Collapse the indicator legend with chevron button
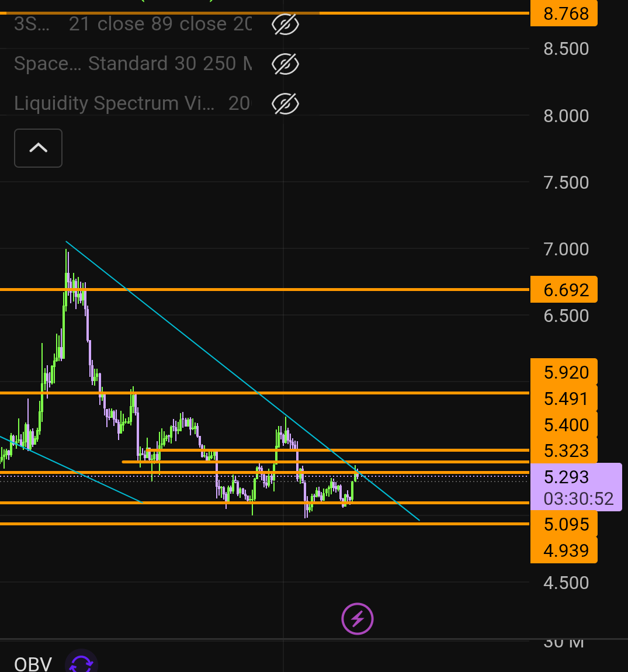Image resolution: width=628 pixels, height=672 pixels. [38, 148]
